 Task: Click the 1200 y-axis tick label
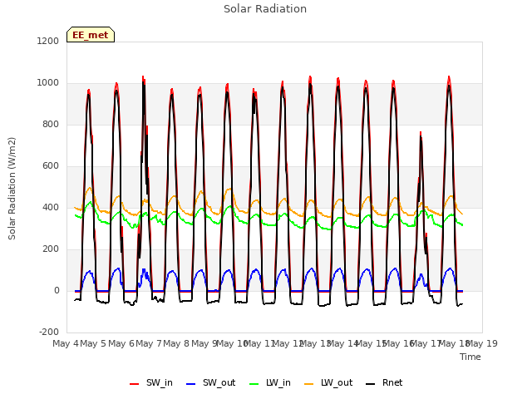48,41
